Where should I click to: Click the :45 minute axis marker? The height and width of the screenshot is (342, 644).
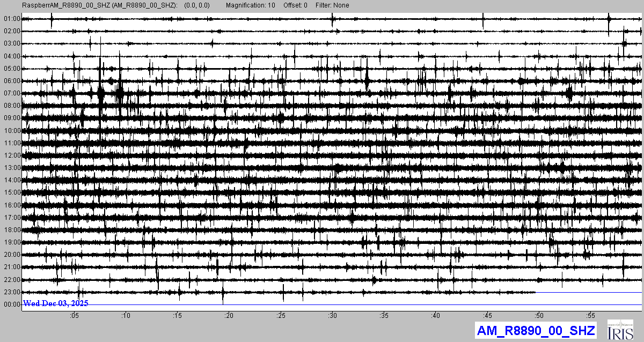487,316
